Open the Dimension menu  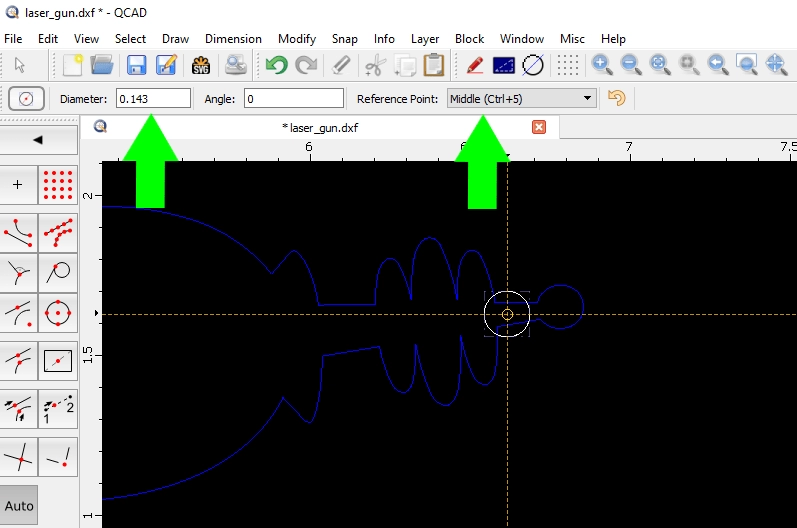click(233, 39)
